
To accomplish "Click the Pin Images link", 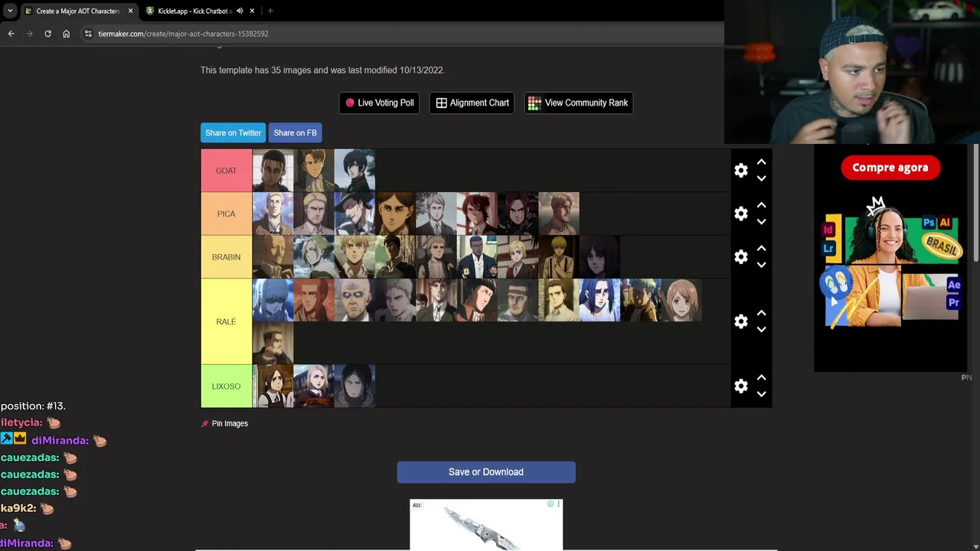I will pos(230,423).
